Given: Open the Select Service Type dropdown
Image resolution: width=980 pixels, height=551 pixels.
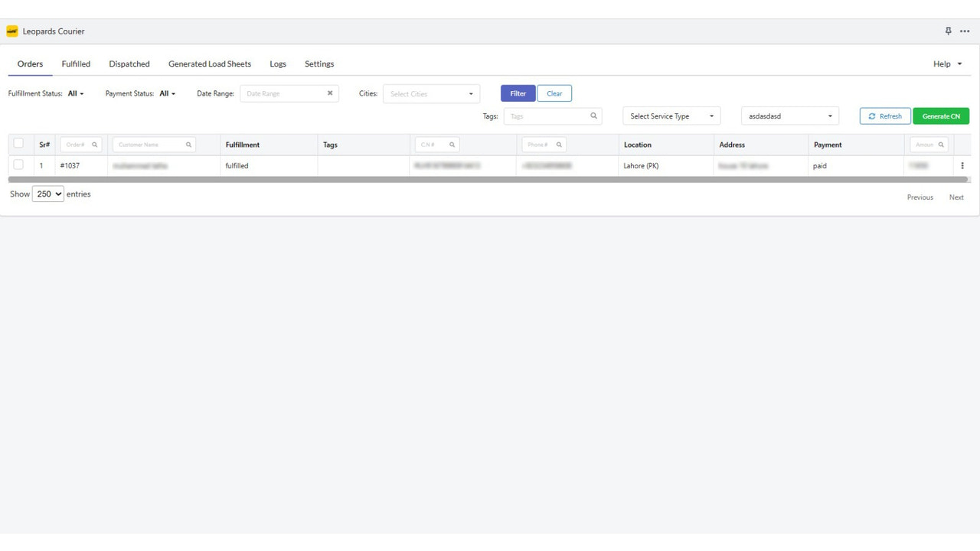Looking at the screenshot, I should click(671, 116).
